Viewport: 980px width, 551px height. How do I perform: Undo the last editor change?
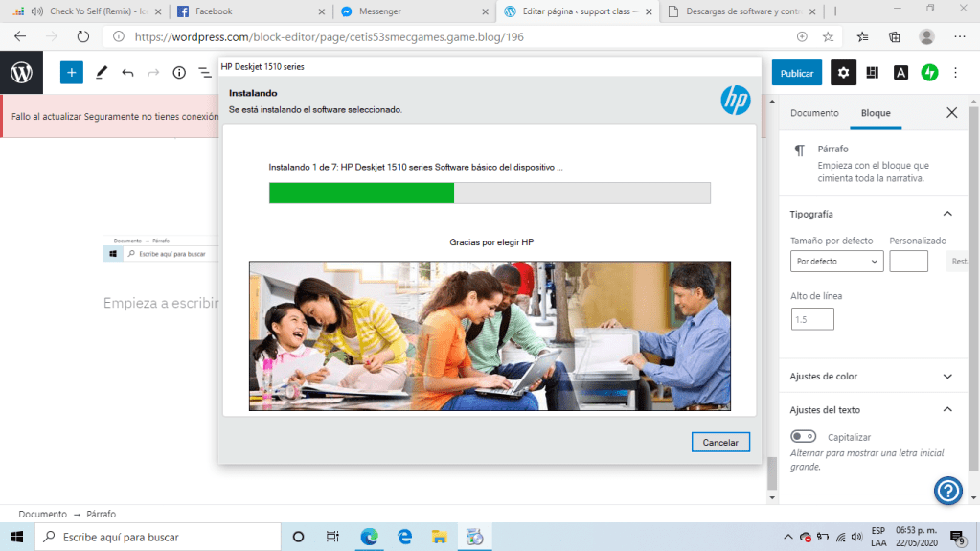[x=127, y=73]
